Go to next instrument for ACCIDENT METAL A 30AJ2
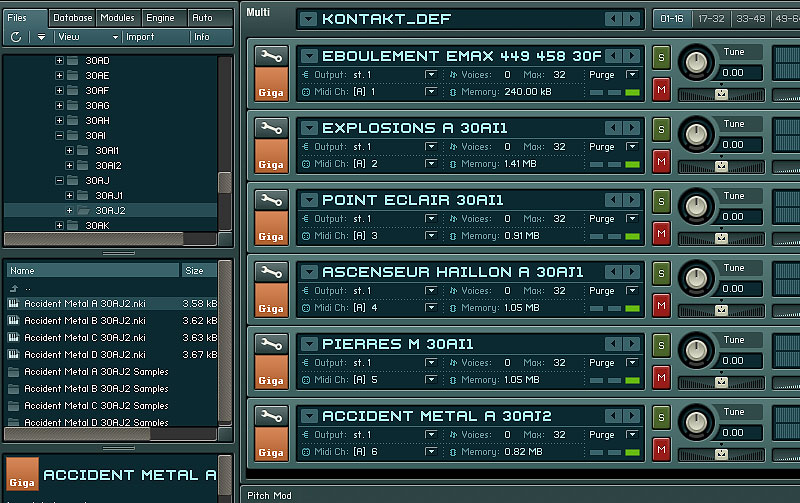The image size is (800, 503). click(x=632, y=415)
